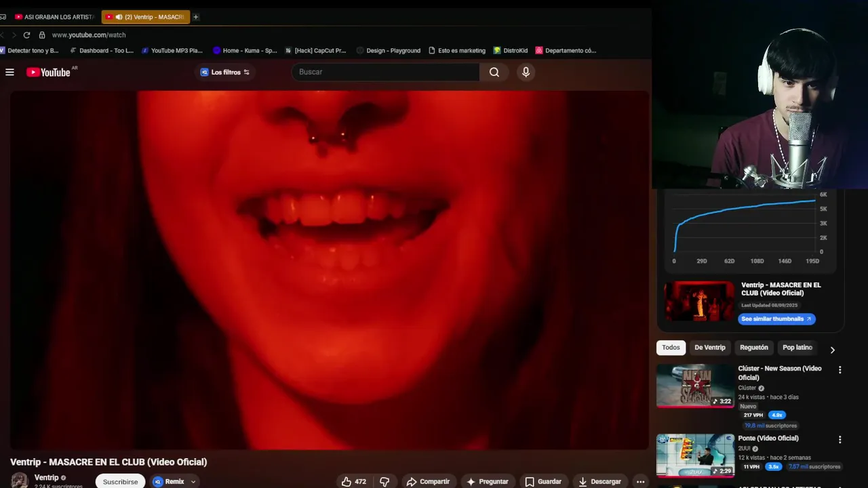Viewport: 868px width, 488px height.
Task: Click site info lock icon in address bar
Action: [42, 35]
